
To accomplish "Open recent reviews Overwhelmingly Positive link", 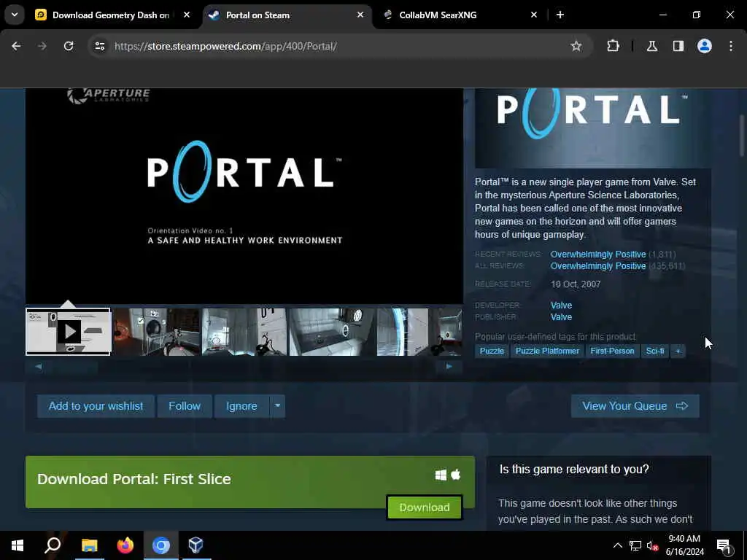I will coord(598,254).
